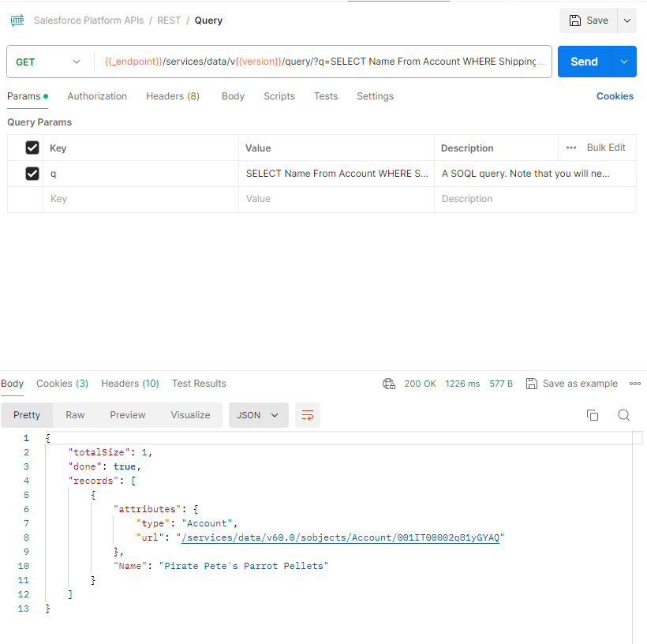Click the empty Description field
647x644 pixels.
coord(535,199)
